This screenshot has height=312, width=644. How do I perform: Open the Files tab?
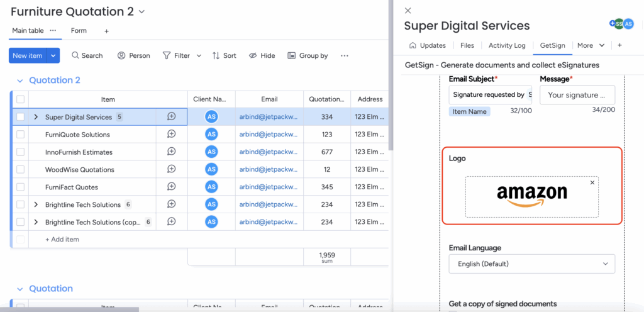(x=467, y=45)
